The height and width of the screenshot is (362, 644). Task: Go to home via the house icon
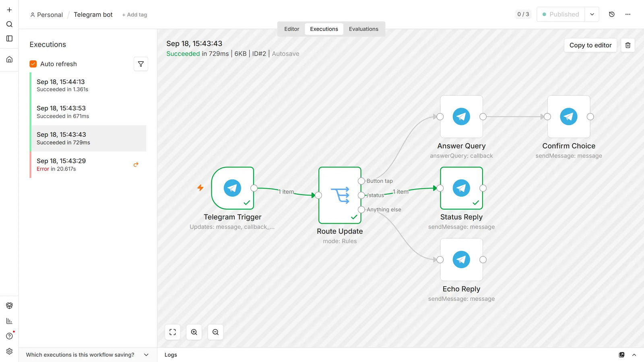click(9, 60)
